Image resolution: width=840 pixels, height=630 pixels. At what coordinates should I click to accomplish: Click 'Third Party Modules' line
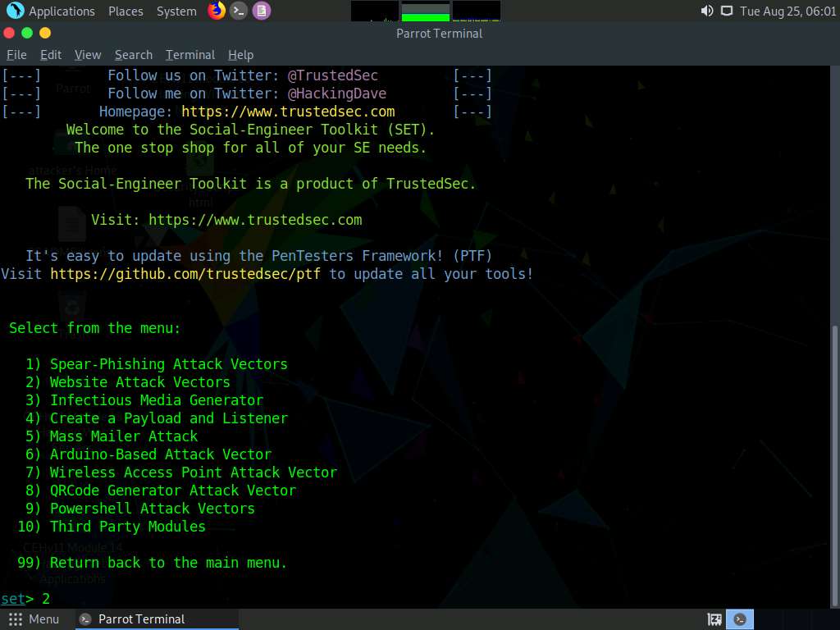click(x=112, y=527)
